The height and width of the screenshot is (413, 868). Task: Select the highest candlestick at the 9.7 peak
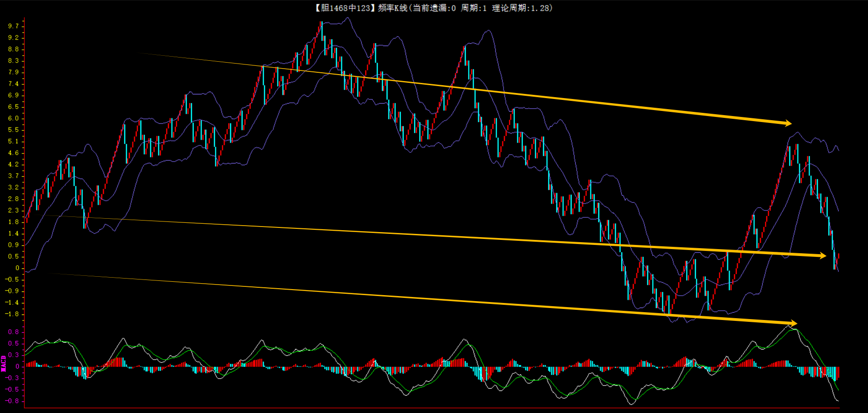(321, 30)
